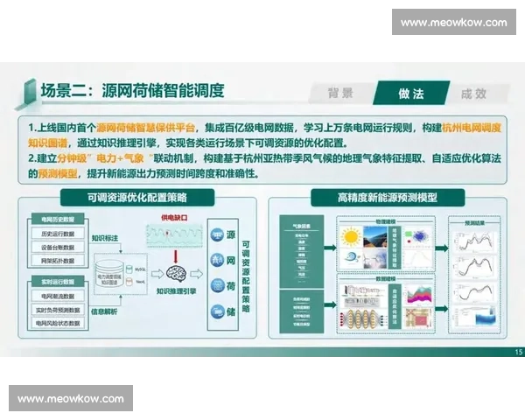Click the 预测结果 section title
The width and height of the screenshot is (525, 420).
475,223
